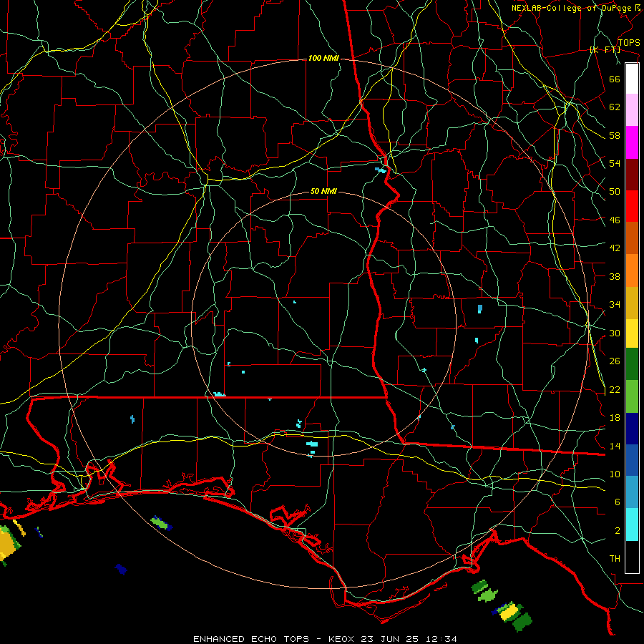
Task: Click the green-and-navy echo streak off western coast
Action: click(162, 523)
